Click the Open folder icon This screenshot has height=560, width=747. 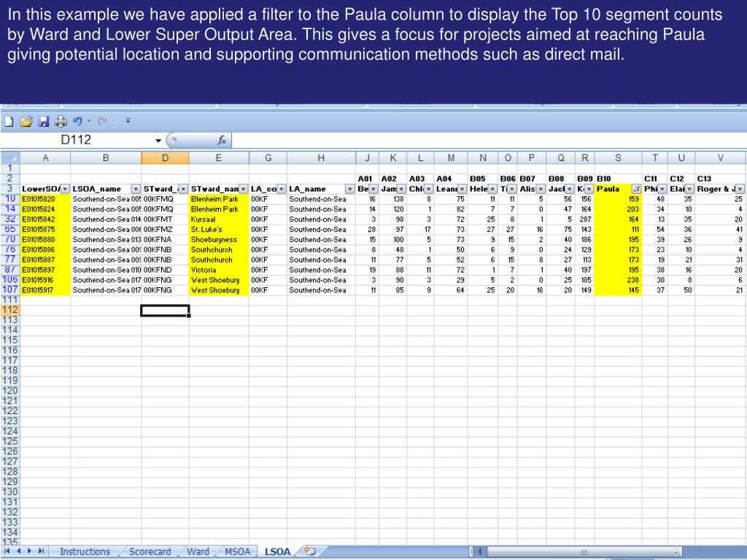point(26,122)
